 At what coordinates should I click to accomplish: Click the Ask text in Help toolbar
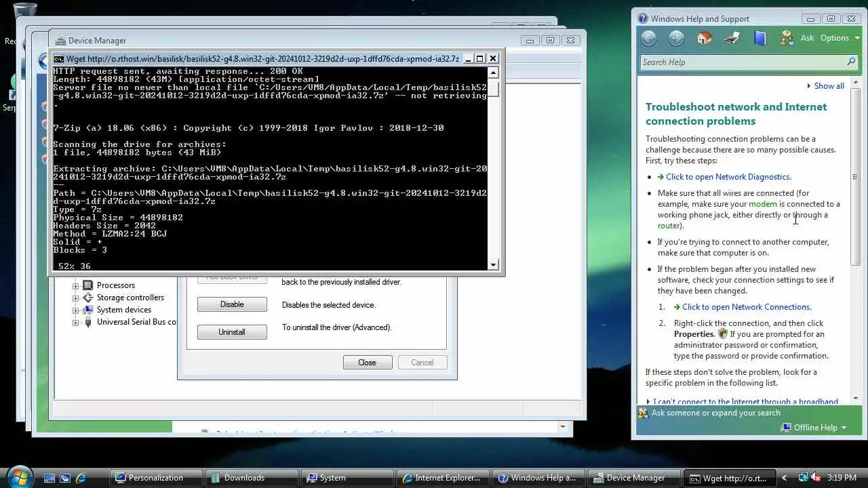(807, 38)
